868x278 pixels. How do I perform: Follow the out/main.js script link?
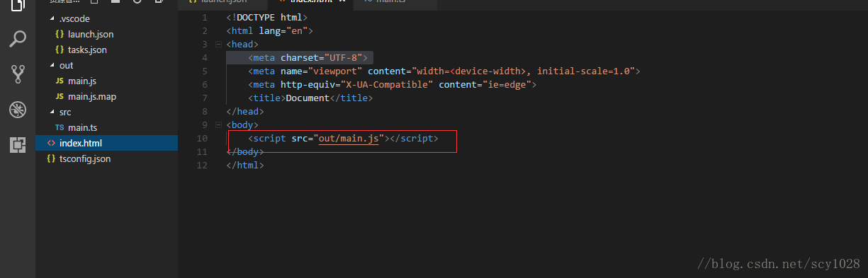(x=348, y=139)
